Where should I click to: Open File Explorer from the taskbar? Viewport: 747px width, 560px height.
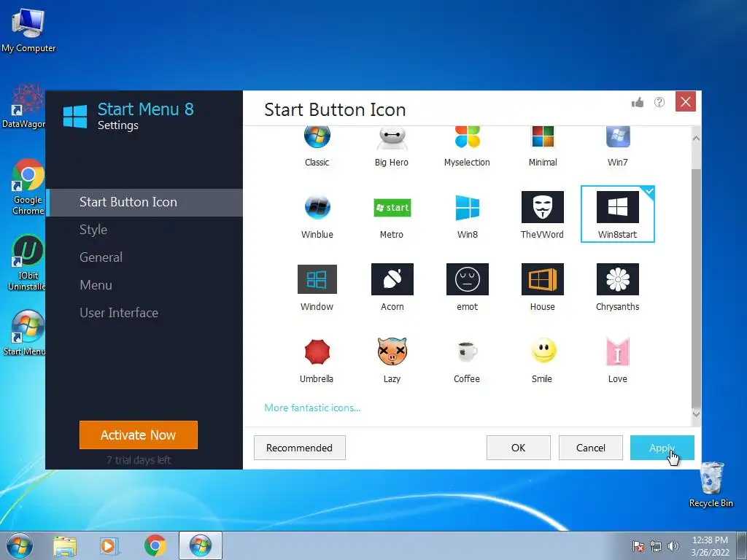tap(65, 545)
